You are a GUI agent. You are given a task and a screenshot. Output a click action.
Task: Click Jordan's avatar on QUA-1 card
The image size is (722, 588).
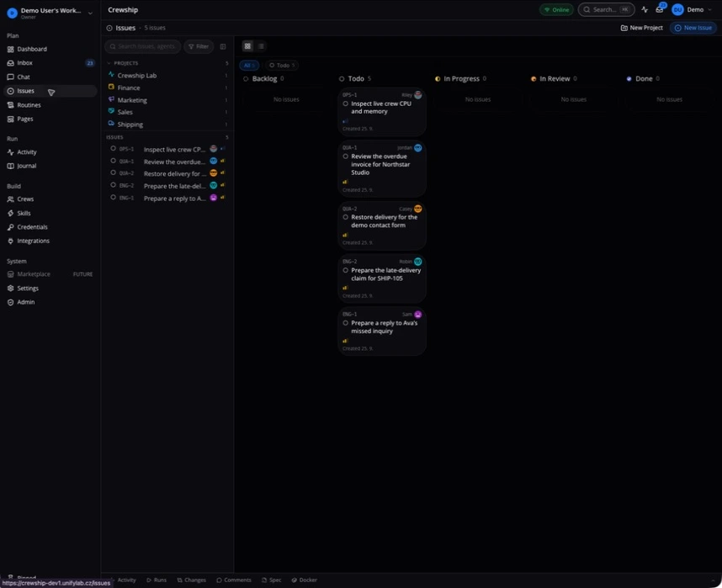pyautogui.click(x=417, y=148)
